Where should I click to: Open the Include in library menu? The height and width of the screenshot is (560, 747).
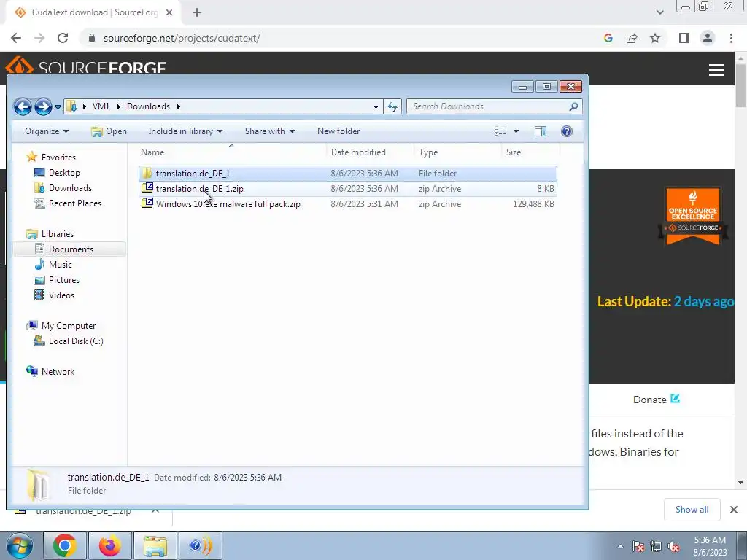coord(185,131)
